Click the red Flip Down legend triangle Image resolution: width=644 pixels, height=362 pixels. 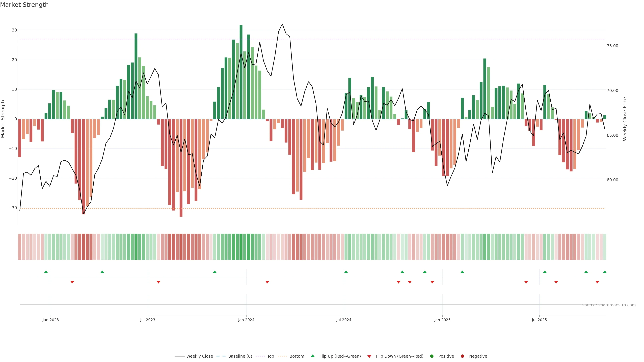click(369, 356)
